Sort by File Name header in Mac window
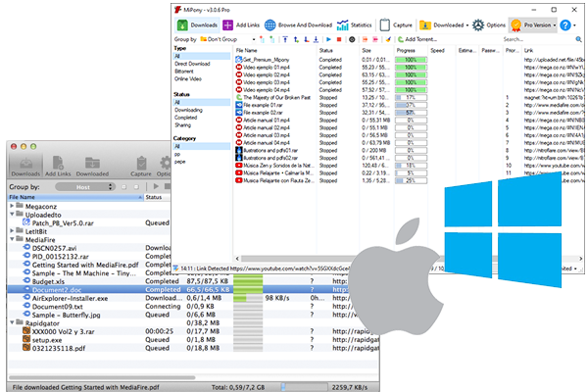Viewport: 588px width, 392px height. 75,197
